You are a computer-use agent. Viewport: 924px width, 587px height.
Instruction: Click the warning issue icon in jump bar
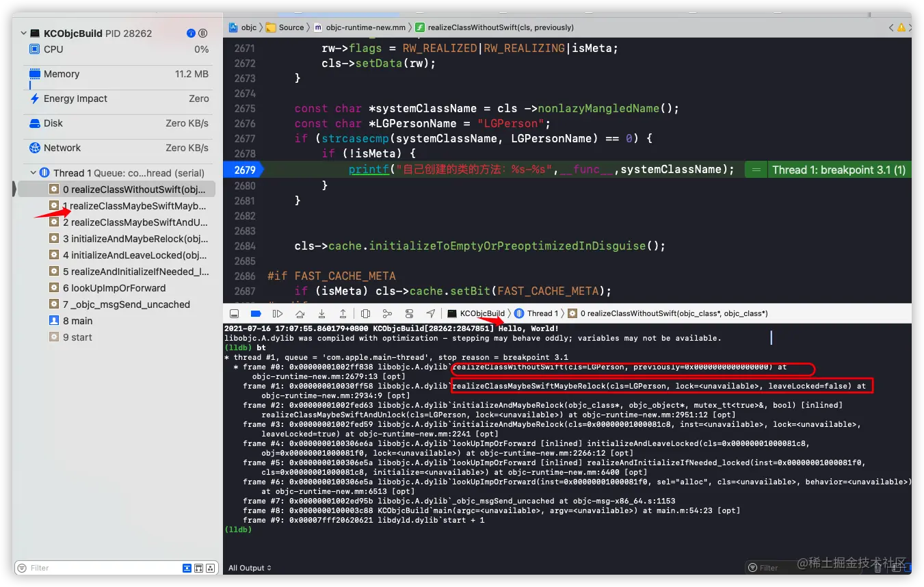(901, 27)
